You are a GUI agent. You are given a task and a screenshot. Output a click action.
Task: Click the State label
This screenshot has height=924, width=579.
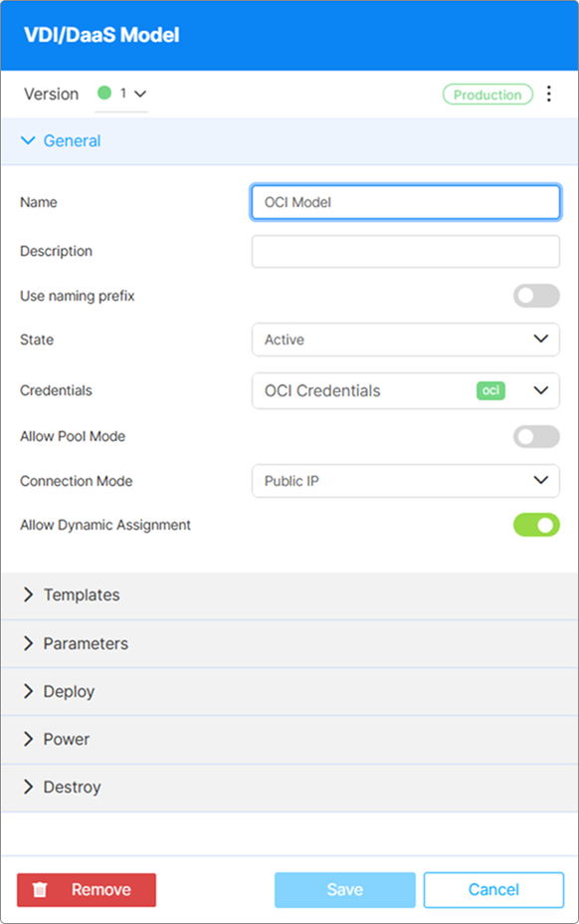click(37, 340)
